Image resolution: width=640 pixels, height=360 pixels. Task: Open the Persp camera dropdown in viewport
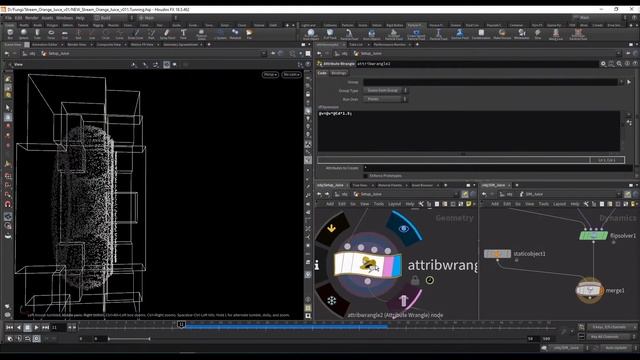click(270, 75)
